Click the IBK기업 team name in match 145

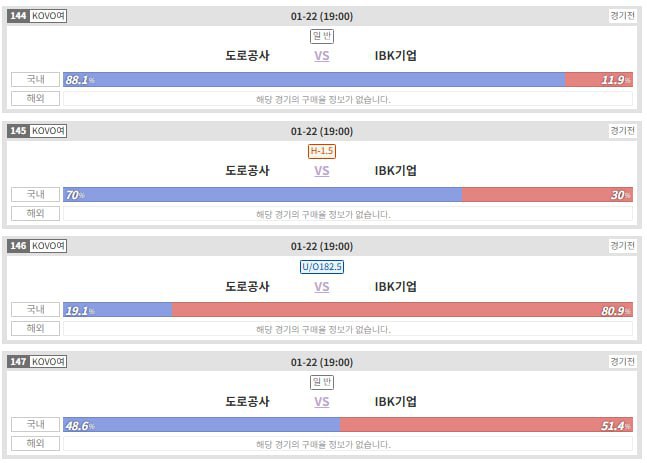(x=396, y=171)
